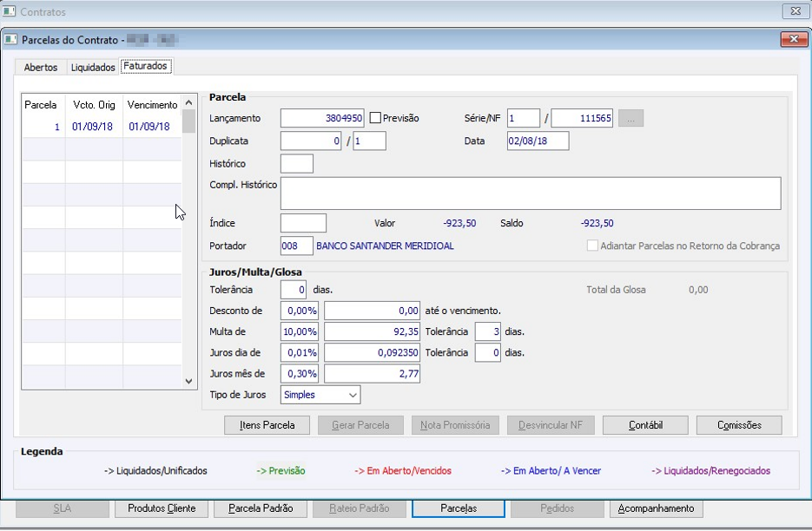Close the Parcelas do Contrato dialog

point(794,39)
